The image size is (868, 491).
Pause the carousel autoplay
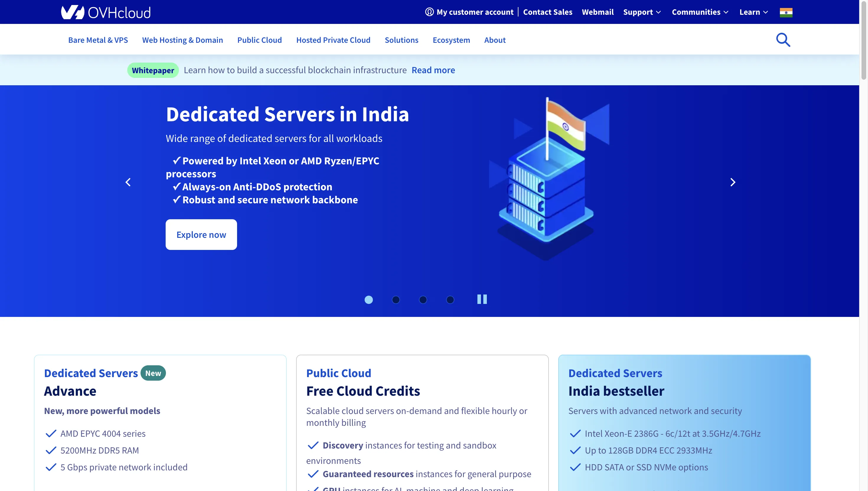pyautogui.click(x=482, y=299)
